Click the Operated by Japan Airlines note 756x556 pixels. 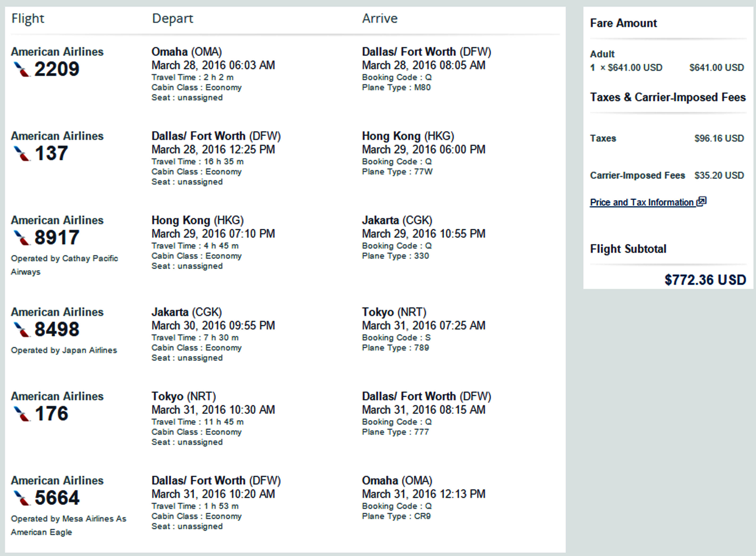(x=64, y=350)
